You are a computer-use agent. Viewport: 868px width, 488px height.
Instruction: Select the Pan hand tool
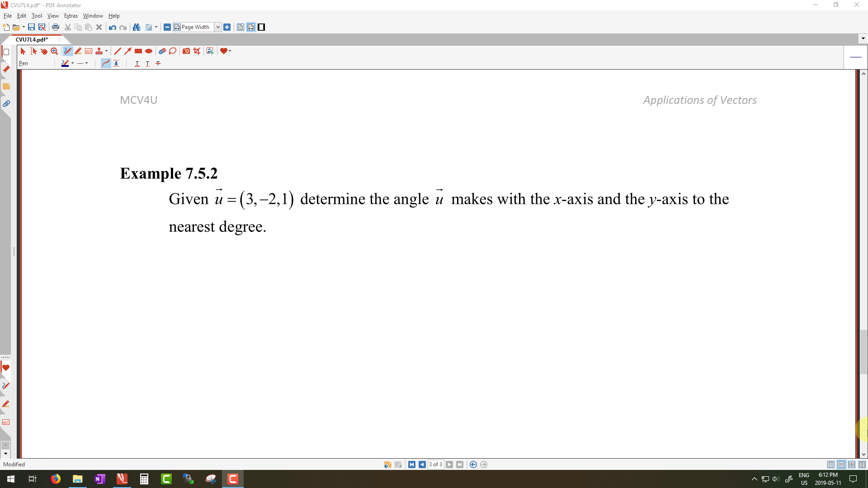tap(44, 51)
